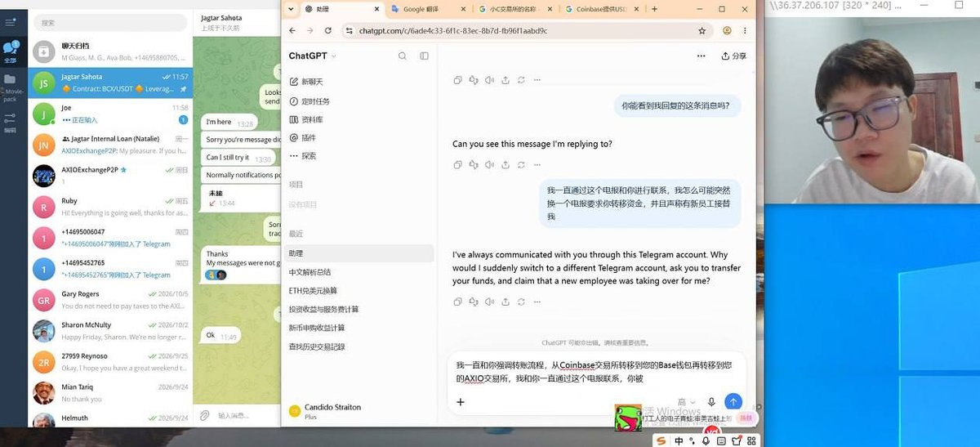Open the chat with Joe
The image size is (980, 447).
[110, 114]
